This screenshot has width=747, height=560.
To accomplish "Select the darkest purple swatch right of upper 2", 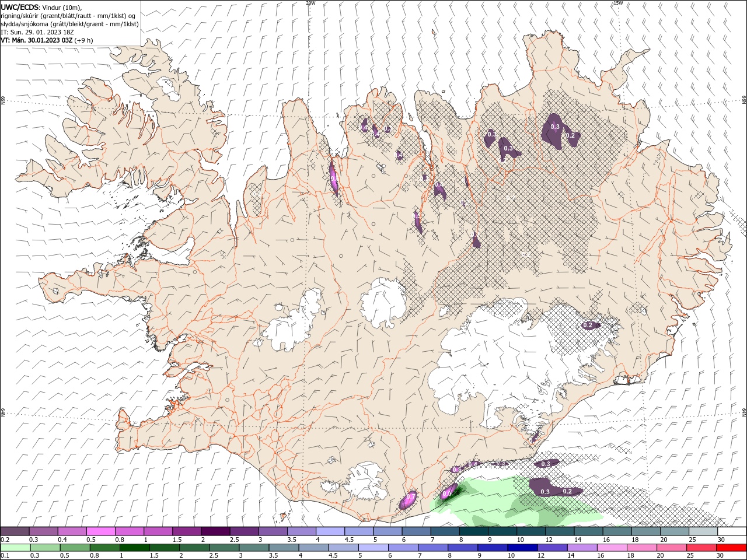I will click(x=215, y=531).
